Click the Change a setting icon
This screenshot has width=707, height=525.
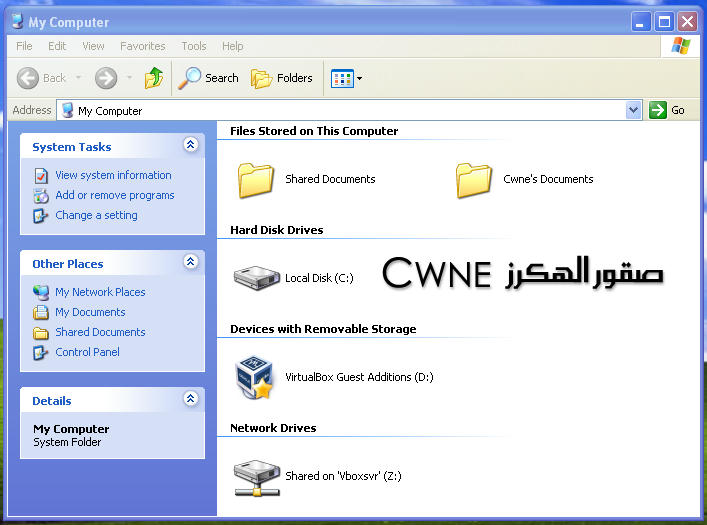pyautogui.click(x=40, y=216)
